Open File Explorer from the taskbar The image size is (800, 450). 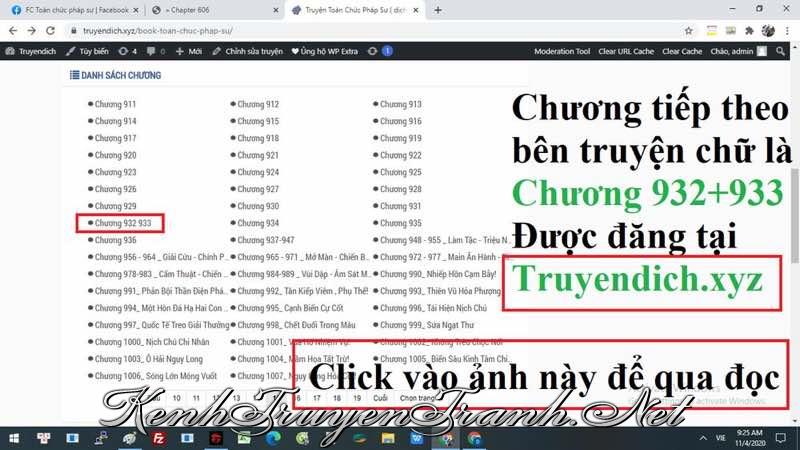(x=388, y=438)
